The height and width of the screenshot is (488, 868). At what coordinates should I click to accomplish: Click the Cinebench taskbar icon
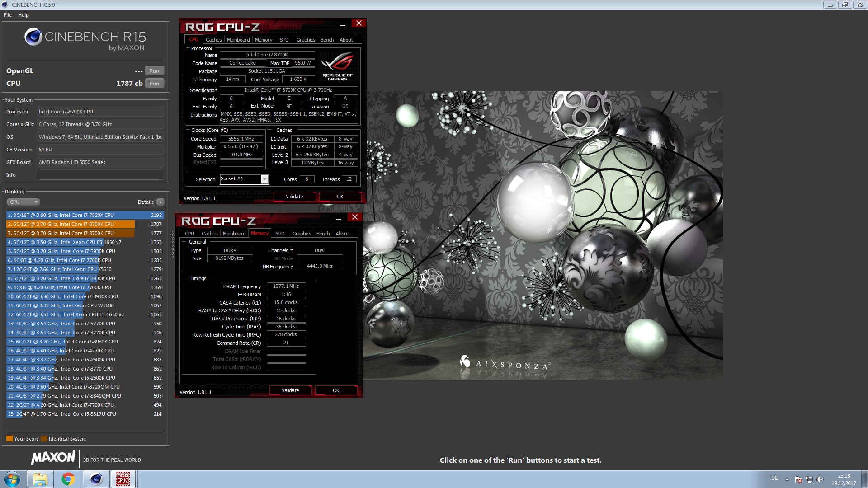96,479
